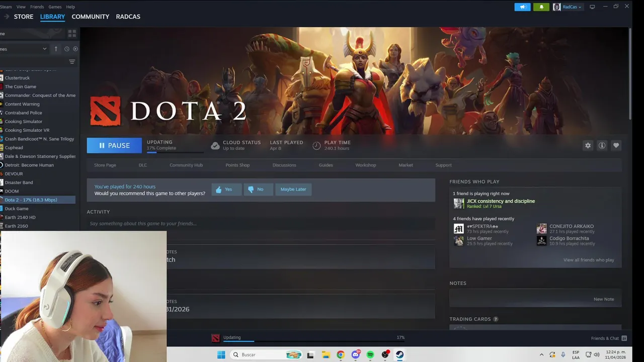Open the Steam menu

point(6,7)
